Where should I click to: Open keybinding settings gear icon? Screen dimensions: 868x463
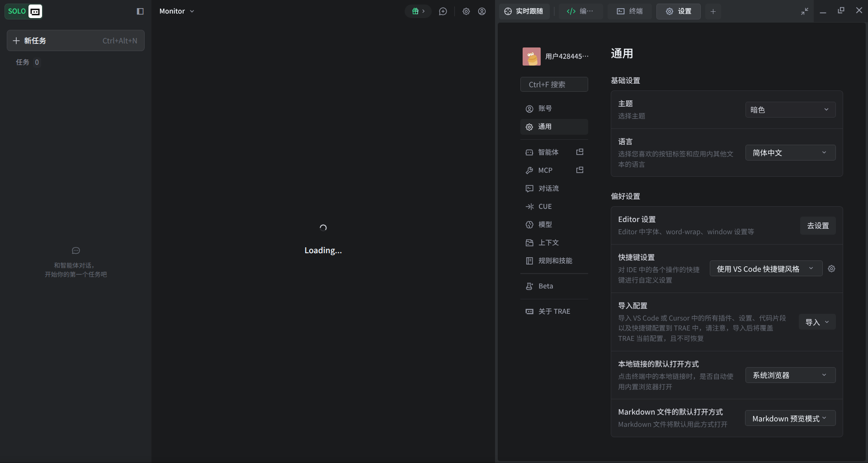click(831, 269)
